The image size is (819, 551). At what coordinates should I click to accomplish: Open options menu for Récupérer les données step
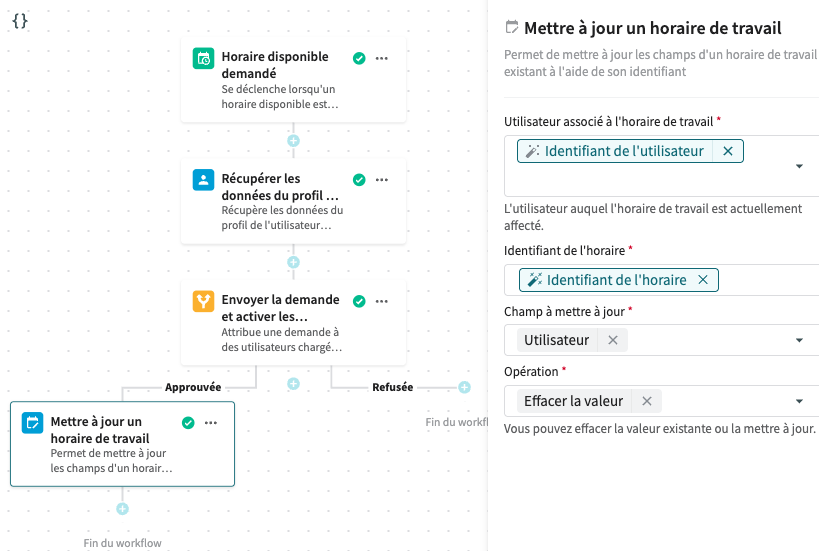click(382, 180)
